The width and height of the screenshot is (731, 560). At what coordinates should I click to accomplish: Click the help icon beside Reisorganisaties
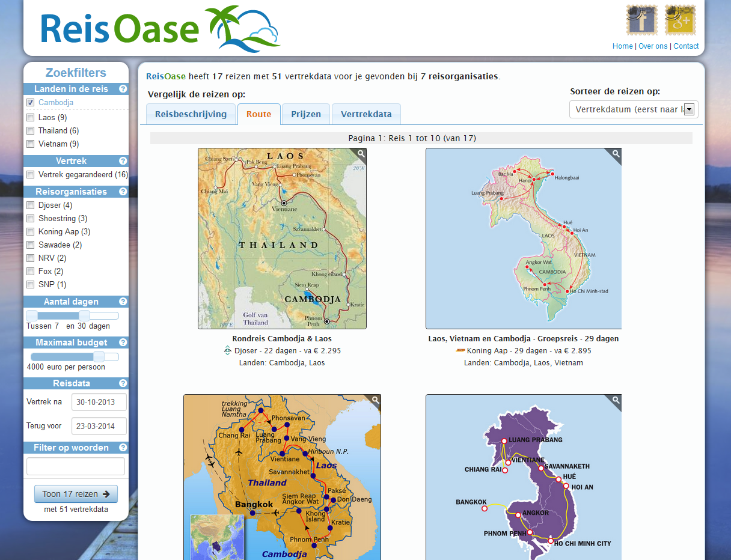coord(123,192)
